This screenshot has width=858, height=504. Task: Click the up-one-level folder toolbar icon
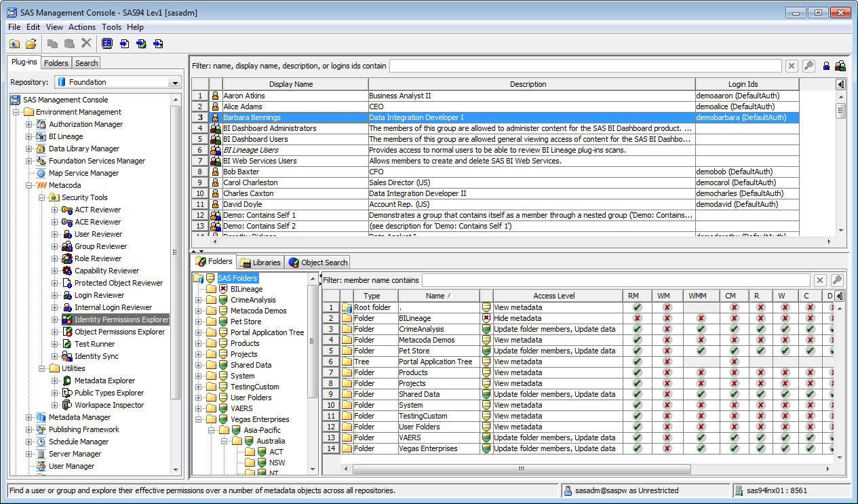coord(14,43)
